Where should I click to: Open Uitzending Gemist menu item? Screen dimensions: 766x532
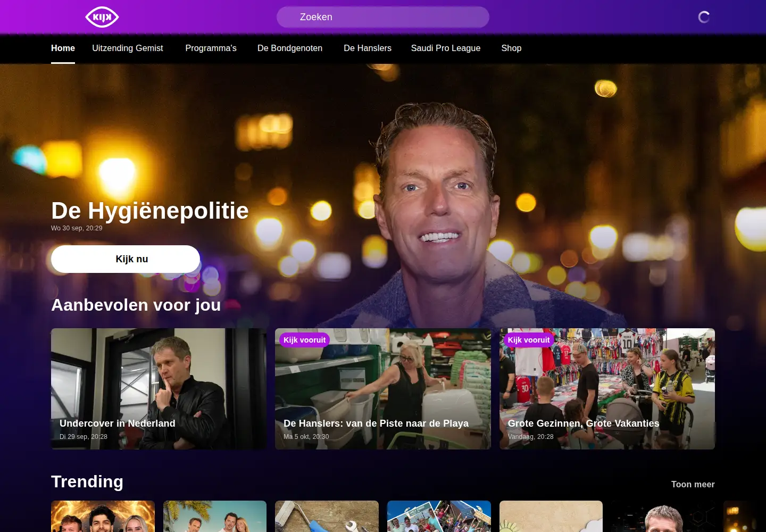(x=128, y=48)
